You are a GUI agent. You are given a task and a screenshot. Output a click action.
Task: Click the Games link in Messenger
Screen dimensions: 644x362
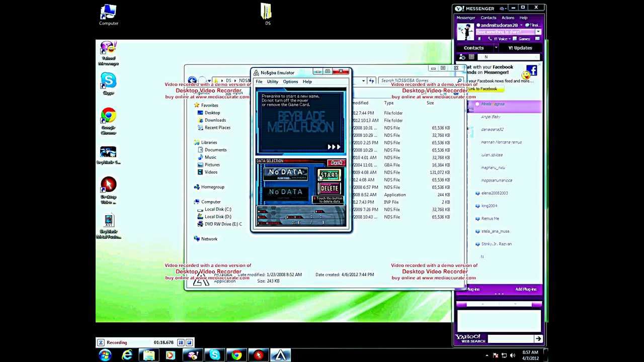(x=524, y=39)
